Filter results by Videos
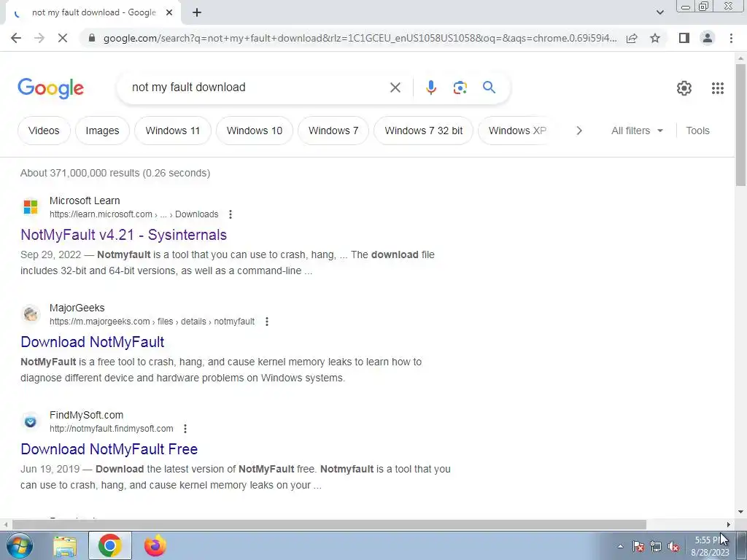747x560 pixels. pyautogui.click(x=44, y=131)
